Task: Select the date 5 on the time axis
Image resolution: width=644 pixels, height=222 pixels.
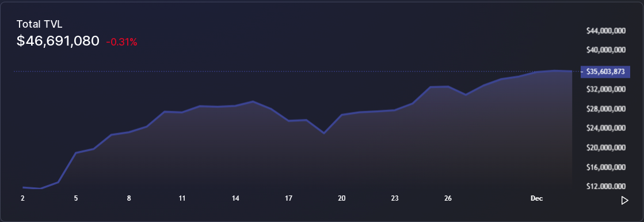Action: pos(76,198)
